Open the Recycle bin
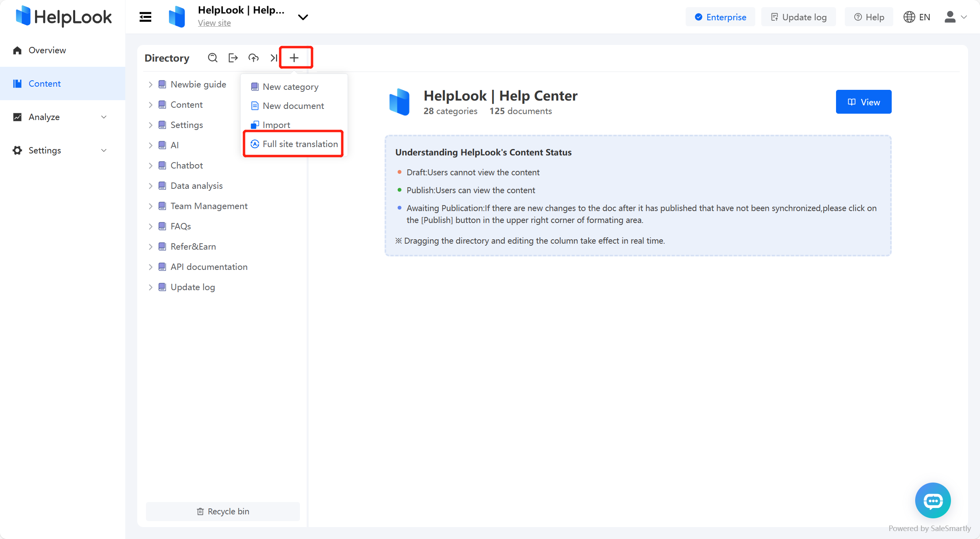980x539 pixels. tap(222, 511)
